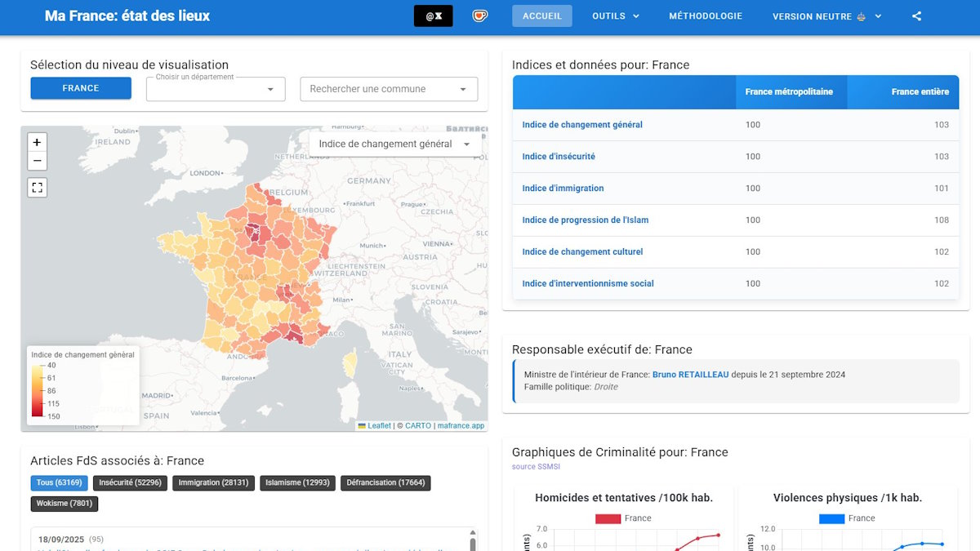Image resolution: width=980 pixels, height=551 pixels.
Task: Expand the map index selector dropdown
Action: 394,144
